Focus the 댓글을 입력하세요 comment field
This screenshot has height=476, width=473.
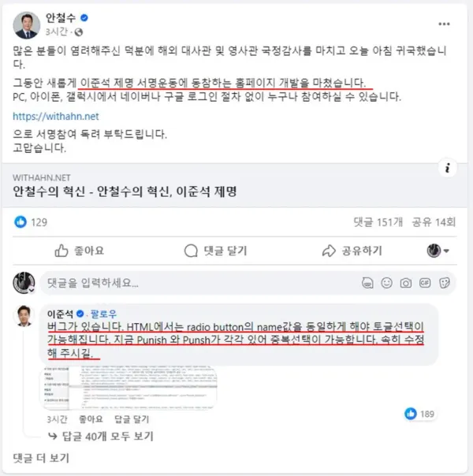(x=200, y=283)
